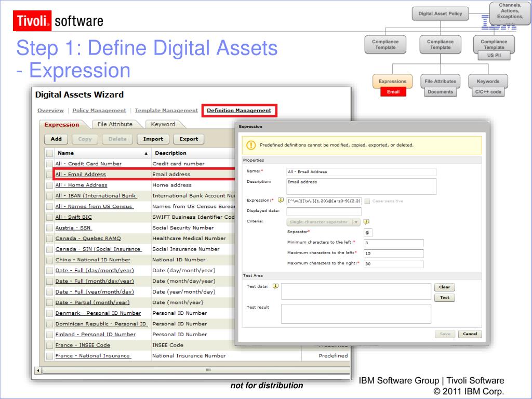Viewport: 532px width, 399px height.
Task: Check the France - INSEE Code checkbox
Action: (49, 345)
